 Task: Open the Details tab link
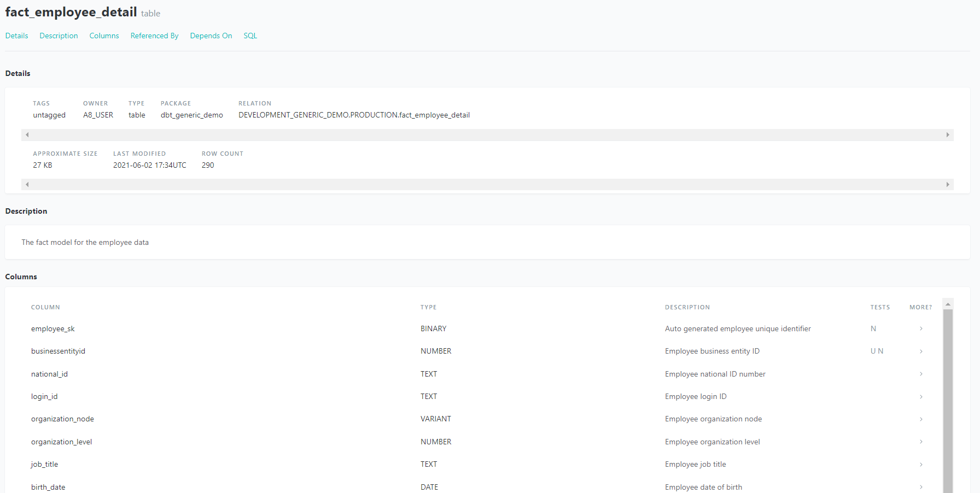(x=16, y=36)
